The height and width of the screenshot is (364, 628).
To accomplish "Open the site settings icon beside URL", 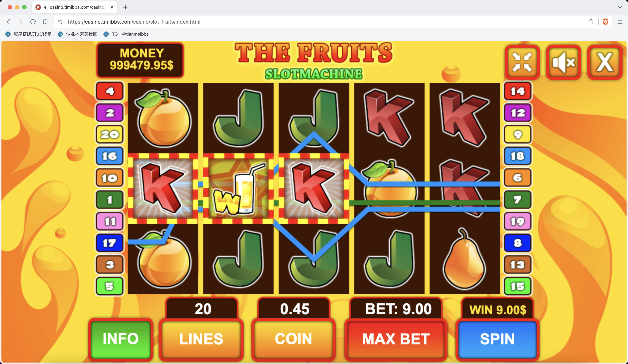I will (x=60, y=22).
